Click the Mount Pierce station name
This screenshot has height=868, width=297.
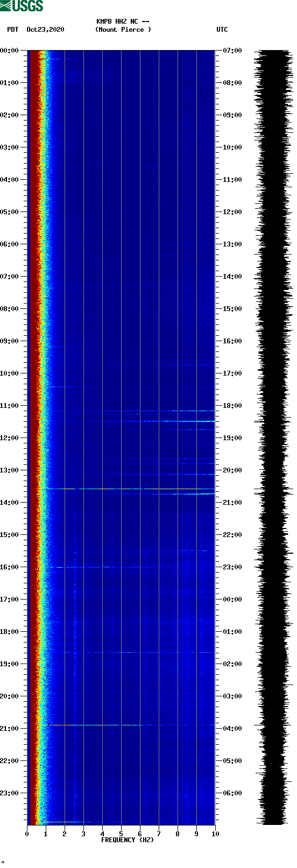click(123, 30)
